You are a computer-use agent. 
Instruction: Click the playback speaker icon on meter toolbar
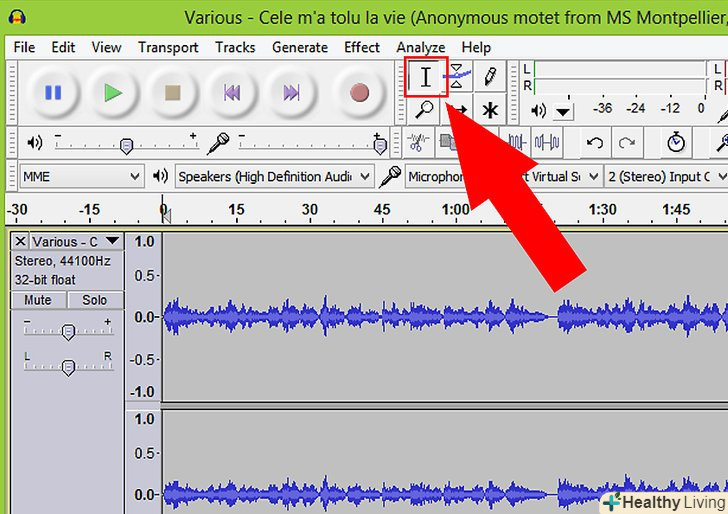pyautogui.click(x=539, y=111)
